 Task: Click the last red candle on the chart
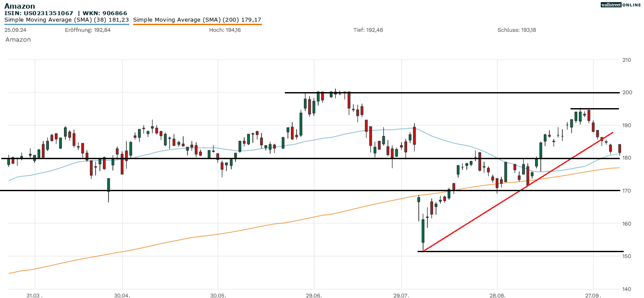point(620,148)
